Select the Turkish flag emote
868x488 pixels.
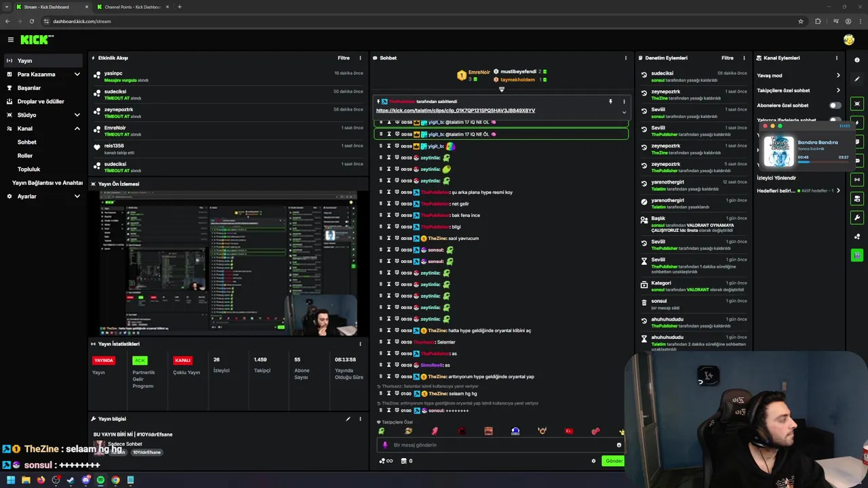[569, 431]
